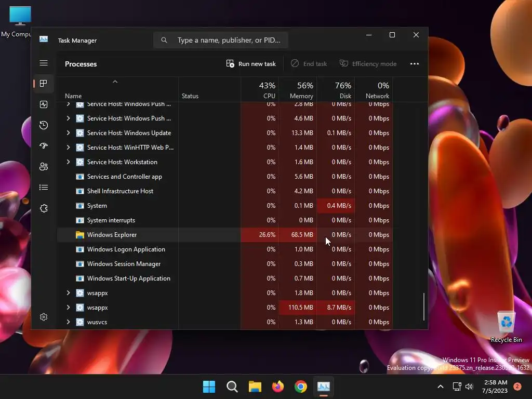532x399 pixels.
Task: Expand the wusvcs row
Action: coord(68,322)
